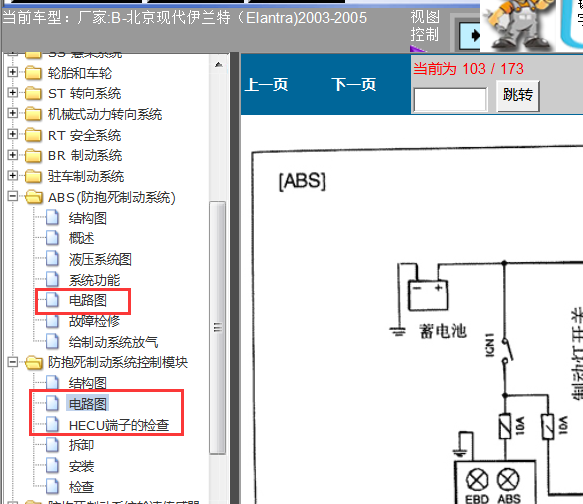The width and height of the screenshot is (583, 504).
Task: Click the 跳转 jump button
Action: [518, 96]
